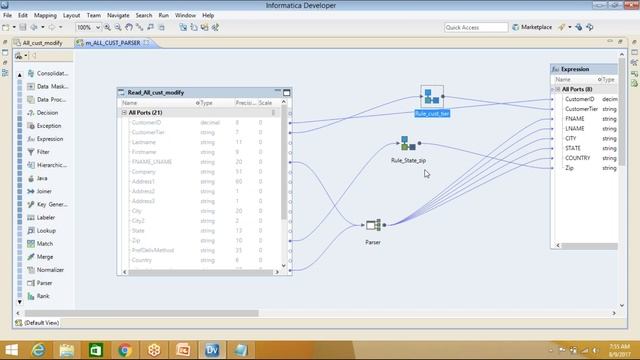Click the (Default View) button
Screen dimensions: 640x360
pyautogui.click(x=37, y=323)
